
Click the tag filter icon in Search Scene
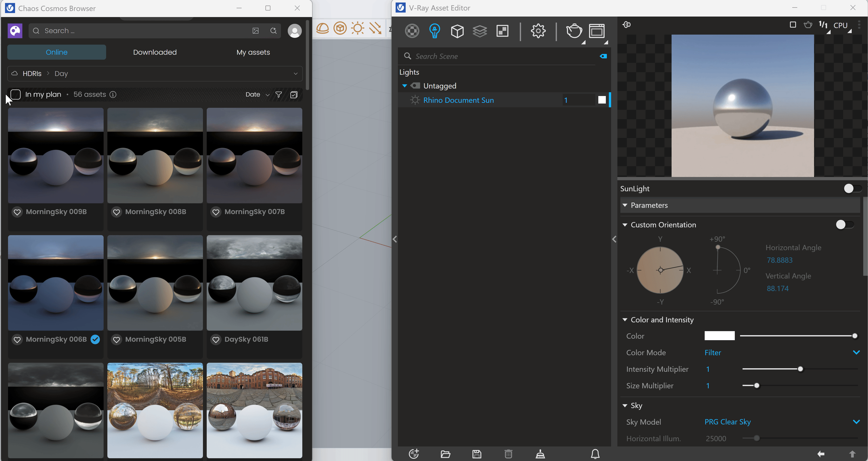604,56
